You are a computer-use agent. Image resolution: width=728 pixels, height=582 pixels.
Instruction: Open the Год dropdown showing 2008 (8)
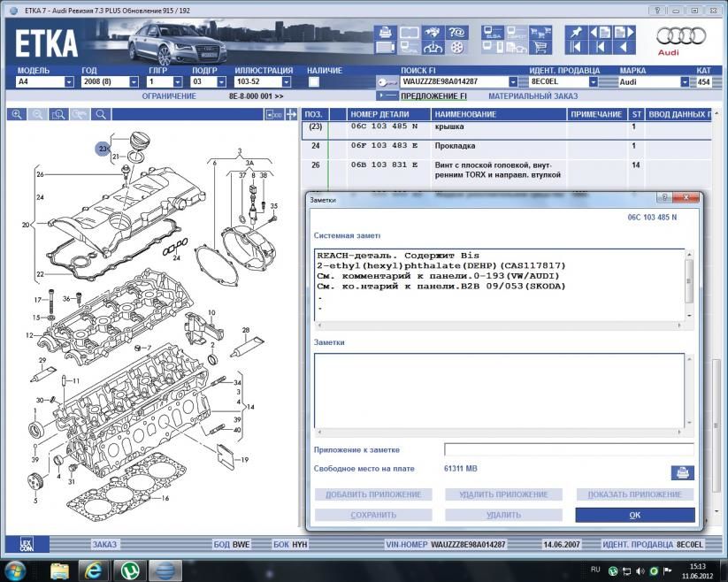[x=134, y=82]
